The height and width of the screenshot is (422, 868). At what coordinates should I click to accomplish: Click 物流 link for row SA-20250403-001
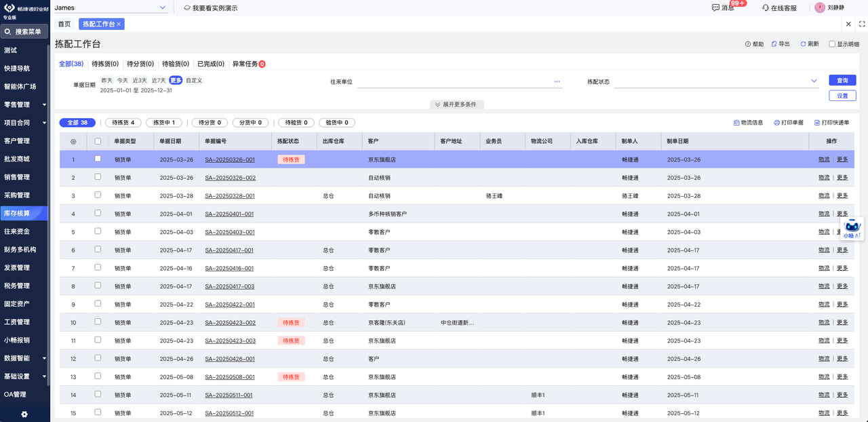(x=824, y=231)
